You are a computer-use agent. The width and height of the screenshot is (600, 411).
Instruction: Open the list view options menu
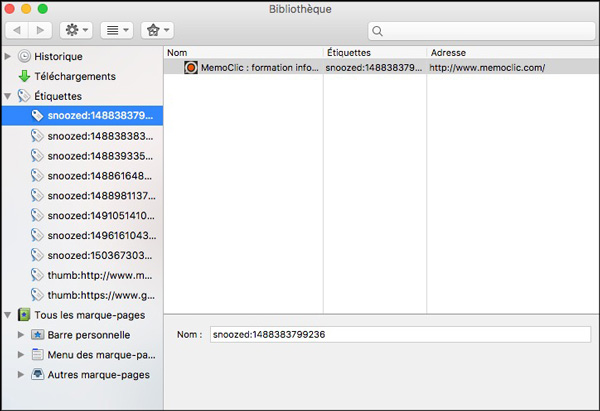pos(116,31)
